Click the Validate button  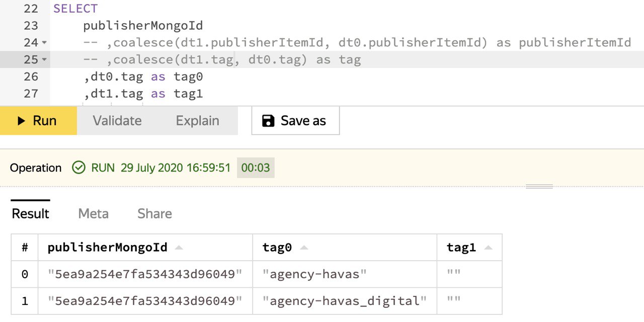click(x=117, y=121)
